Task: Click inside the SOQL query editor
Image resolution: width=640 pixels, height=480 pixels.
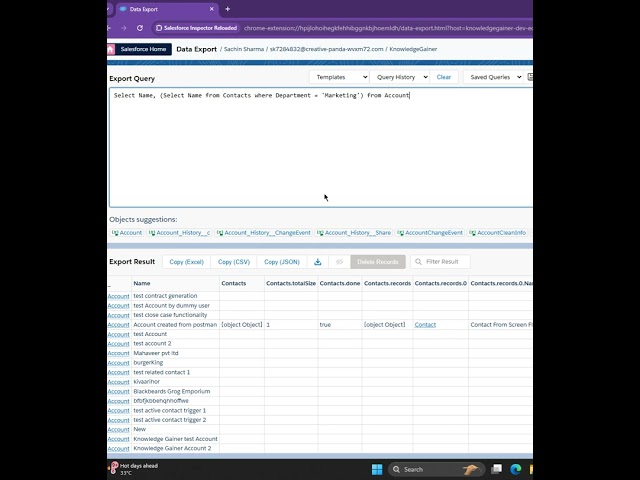Action: [x=321, y=147]
